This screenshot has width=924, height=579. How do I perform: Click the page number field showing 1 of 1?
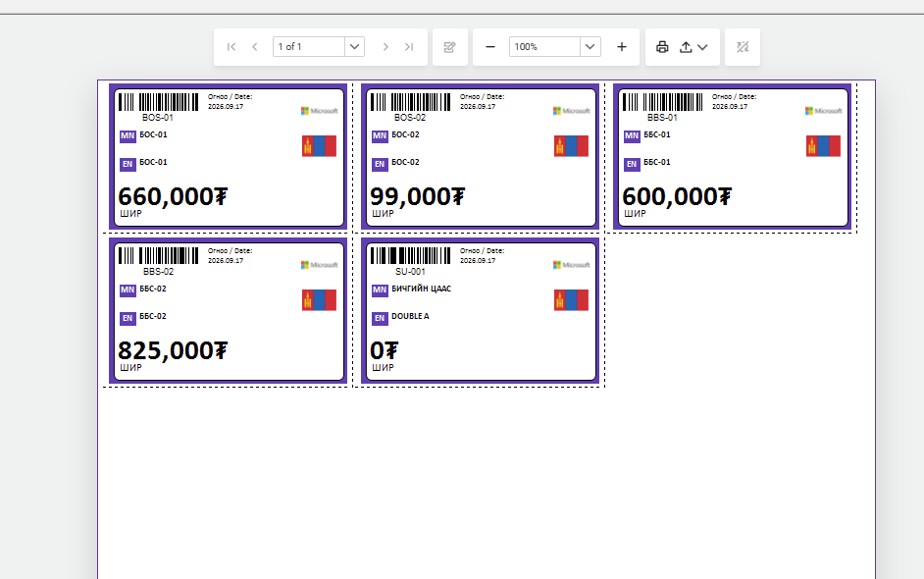coord(309,46)
